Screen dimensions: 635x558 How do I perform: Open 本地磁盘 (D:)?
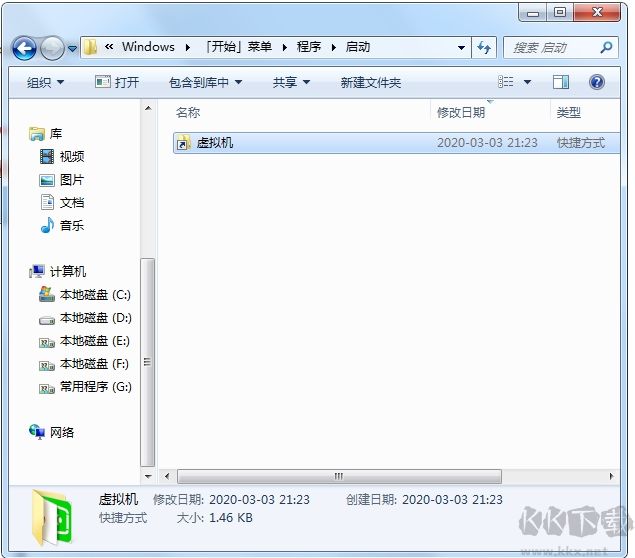[96, 317]
